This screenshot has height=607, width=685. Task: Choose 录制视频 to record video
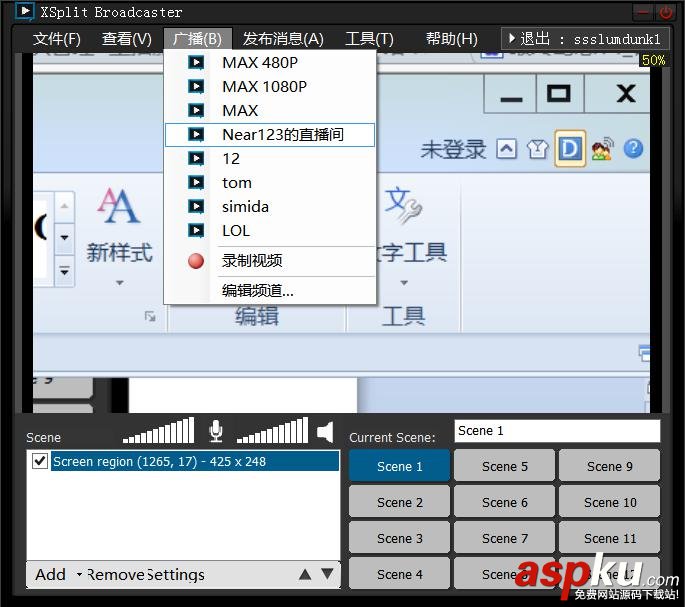tap(270, 261)
